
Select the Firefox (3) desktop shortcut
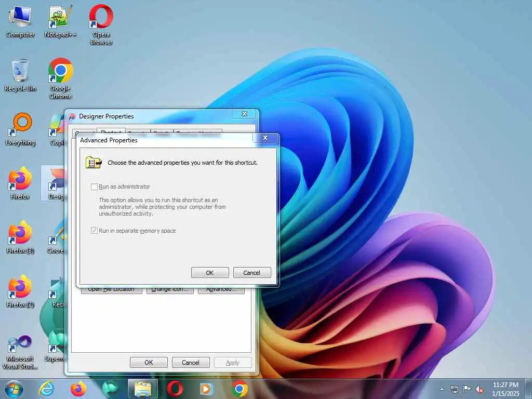20,237
